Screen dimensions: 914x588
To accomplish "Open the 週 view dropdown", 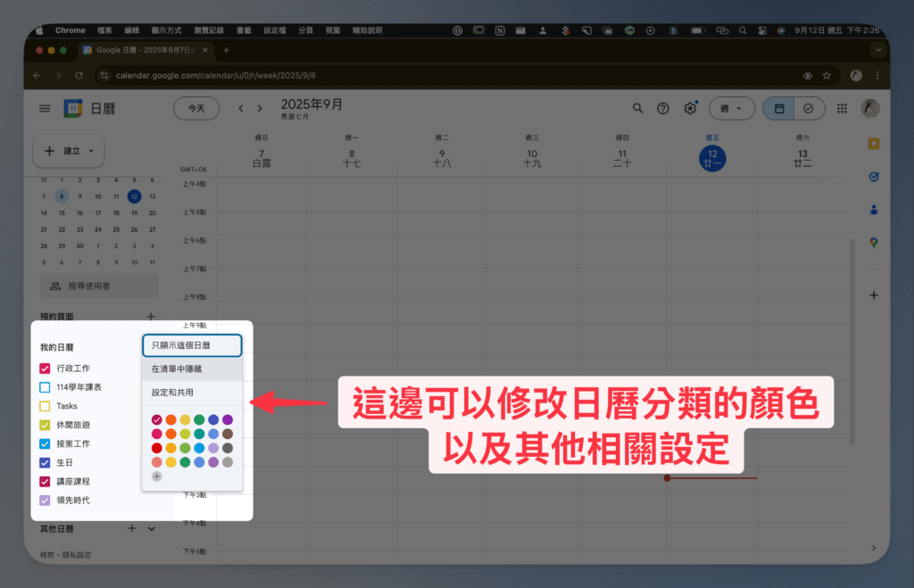I will (731, 108).
